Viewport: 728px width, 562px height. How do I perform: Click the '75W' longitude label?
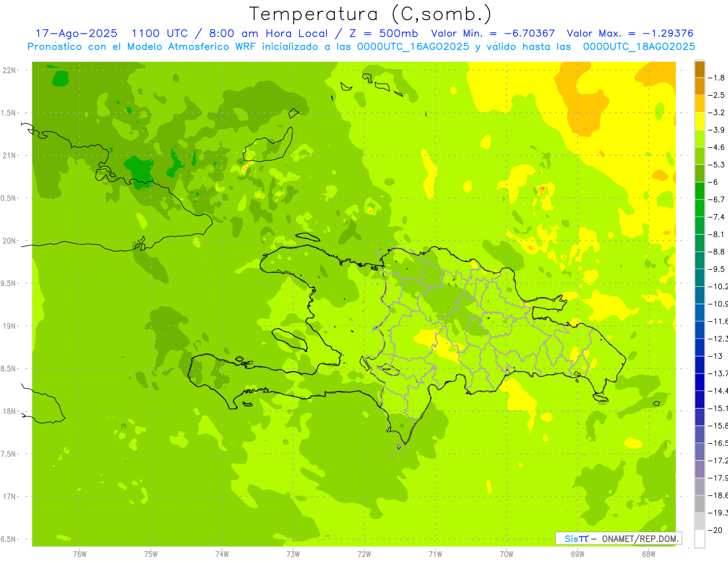[x=150, y=554]
